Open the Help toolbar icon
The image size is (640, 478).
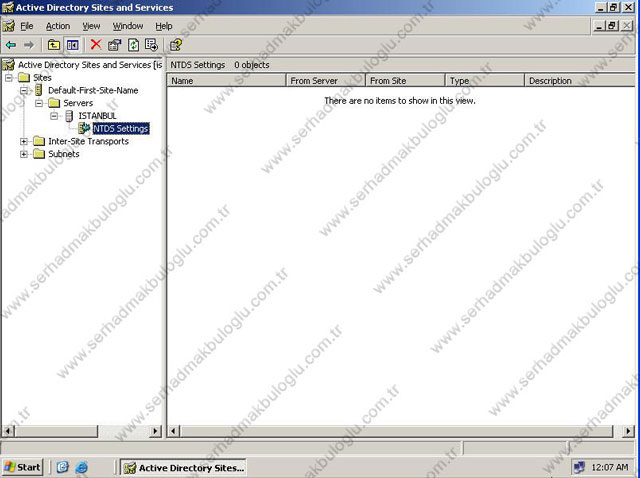click(176, 44)
